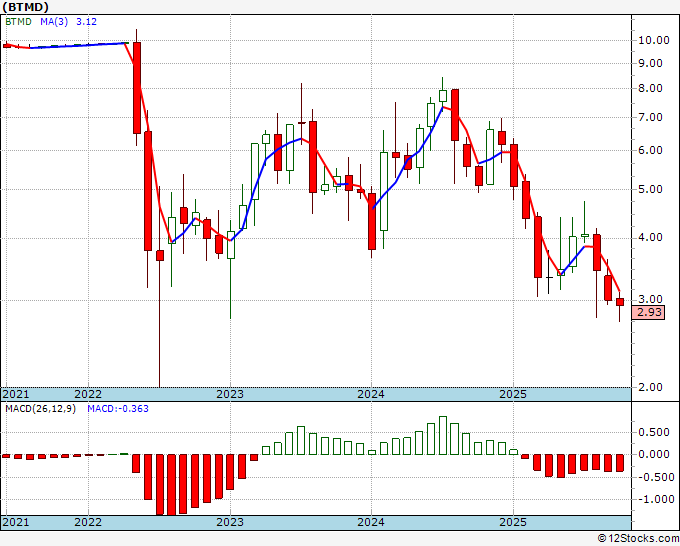Select the BTMD legend label
Image resolution: width=680 pixels, height=546 pixels.
pos(18,22)
